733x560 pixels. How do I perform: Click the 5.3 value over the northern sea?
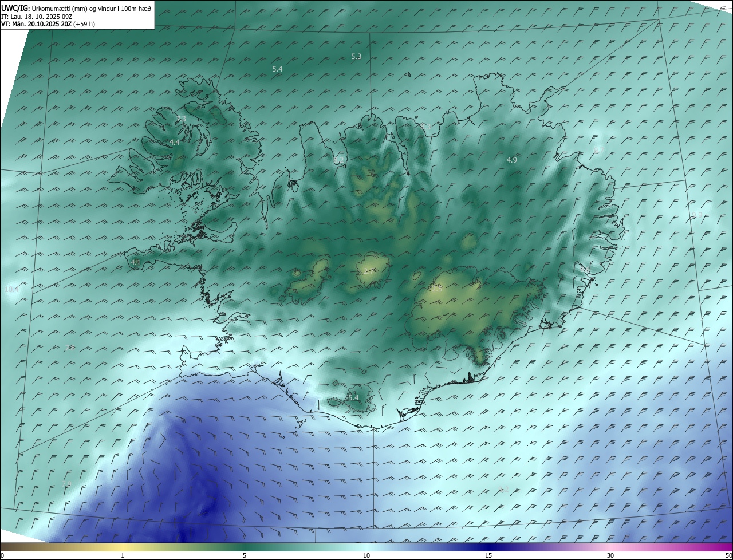point(356,56)
